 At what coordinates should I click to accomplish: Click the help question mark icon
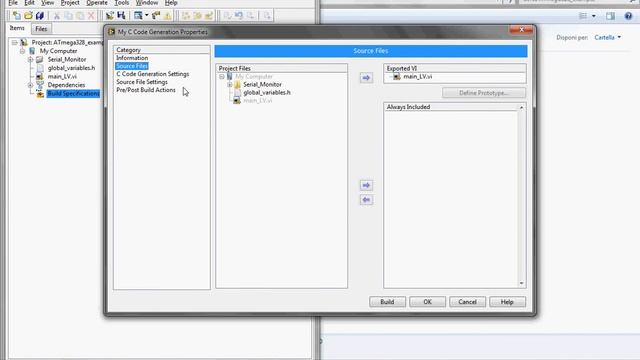(628, 16)
